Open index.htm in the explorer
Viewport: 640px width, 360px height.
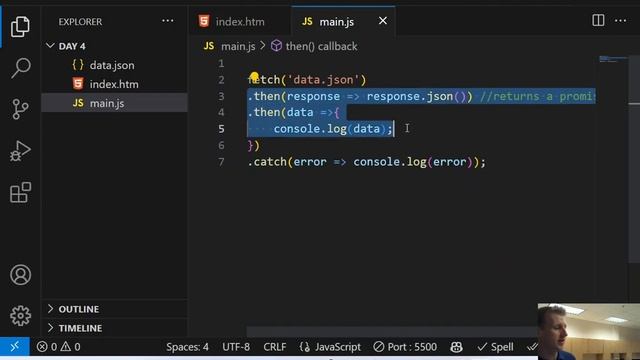point(114,84)
